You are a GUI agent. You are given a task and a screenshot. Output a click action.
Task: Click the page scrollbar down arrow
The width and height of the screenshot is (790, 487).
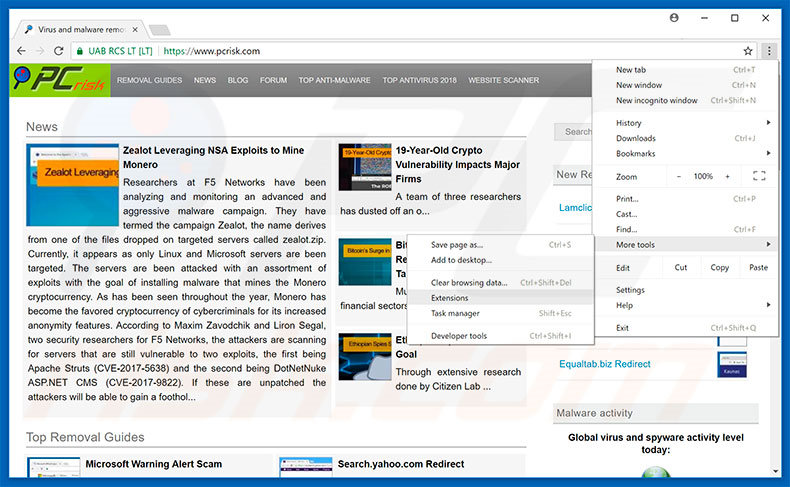[776, 471]
